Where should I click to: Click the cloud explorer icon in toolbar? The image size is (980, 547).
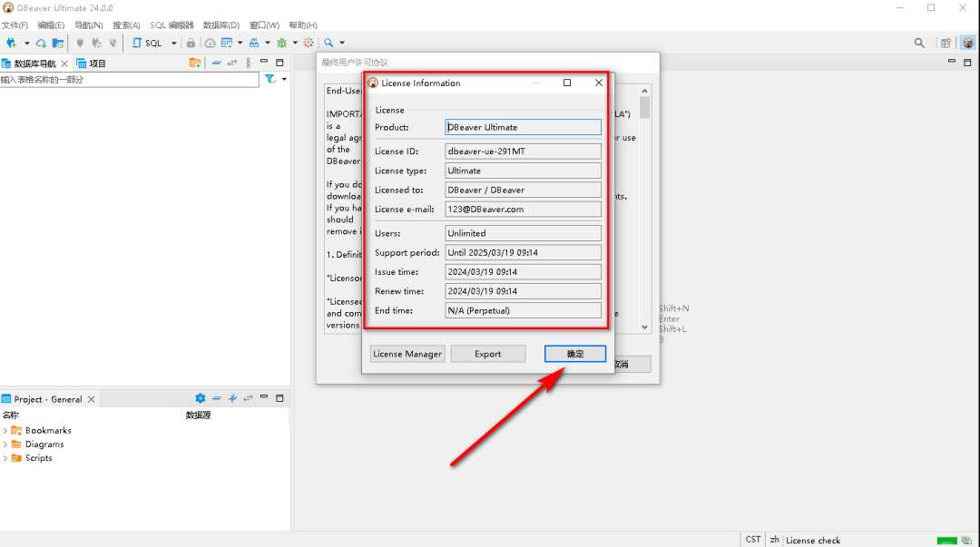(41, 44)
